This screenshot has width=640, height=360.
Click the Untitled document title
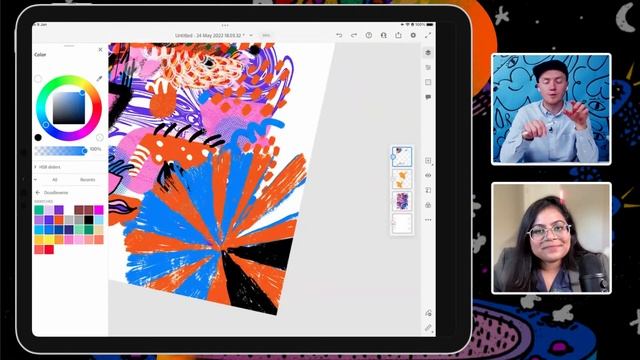(209, 36)
